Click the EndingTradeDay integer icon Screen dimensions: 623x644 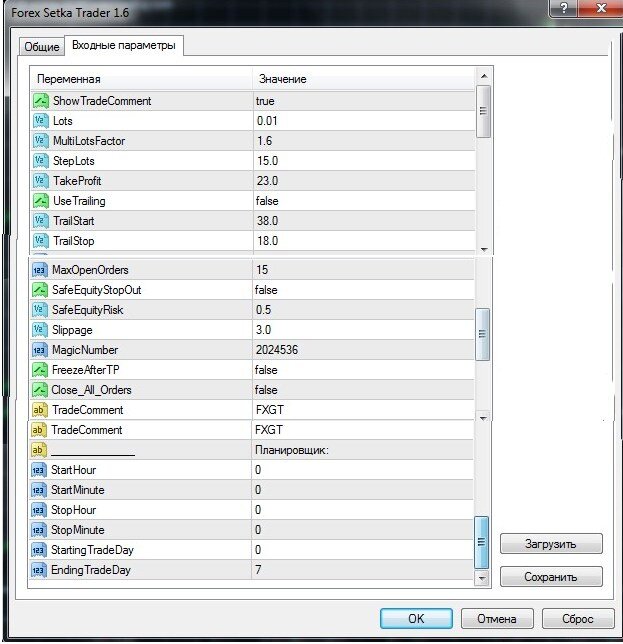tap(39, 570)
